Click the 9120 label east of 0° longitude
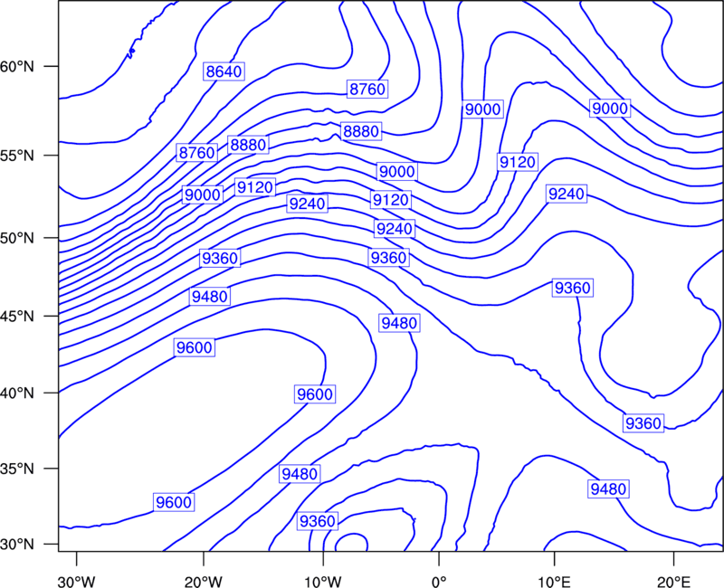This screenshot has width=724, height=588. (x=518, y=162)
